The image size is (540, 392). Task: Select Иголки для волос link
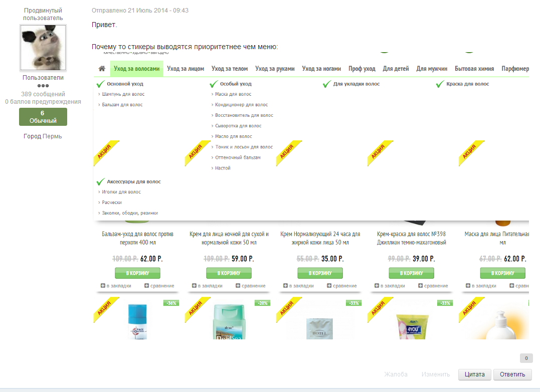pyautogui.click(x=121, y=191)
